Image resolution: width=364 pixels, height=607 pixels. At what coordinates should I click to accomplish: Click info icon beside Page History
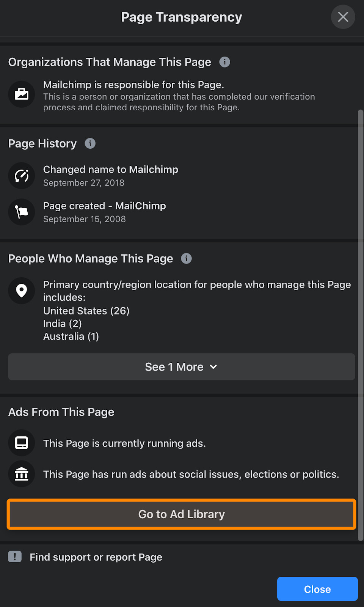pos(90,143)
